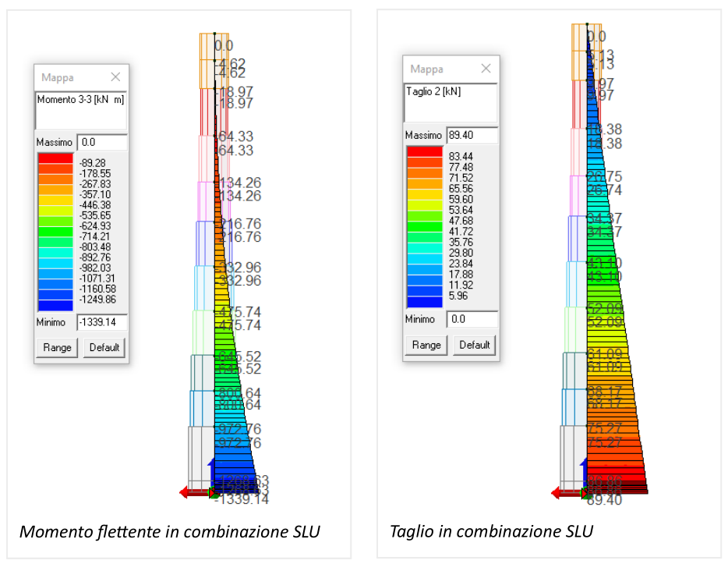This screenshot has height=564, width=728.
Task: Select the Taglio 2 [kN] text box
Action: [x=451, y=103]
